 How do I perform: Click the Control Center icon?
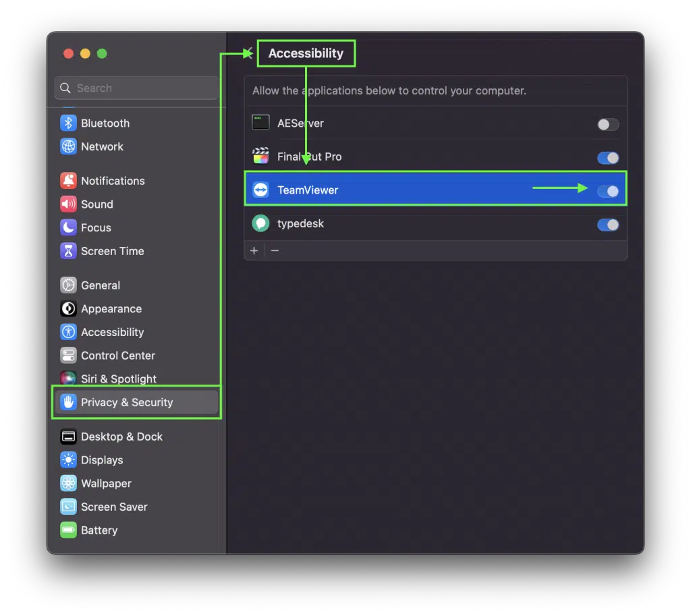(x=68, y=355)
